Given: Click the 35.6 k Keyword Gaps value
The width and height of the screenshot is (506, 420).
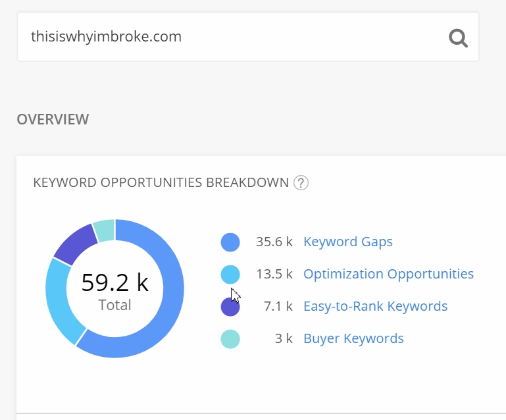Looking at the screenshot, I should coord(274,242).
